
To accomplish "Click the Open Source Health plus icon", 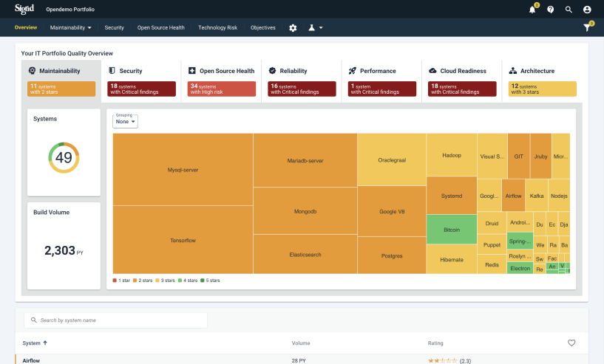I will pos(191,71).
